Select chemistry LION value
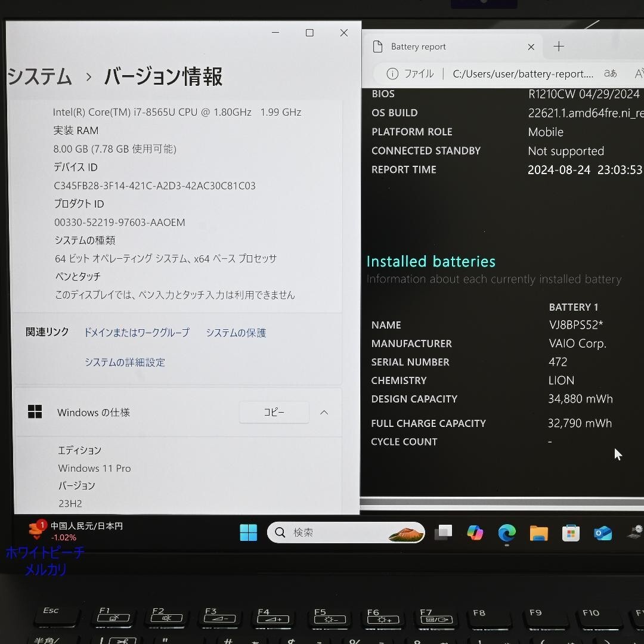Screen dimensions: 644x644 pyautogui.click(x=561, y=380)
